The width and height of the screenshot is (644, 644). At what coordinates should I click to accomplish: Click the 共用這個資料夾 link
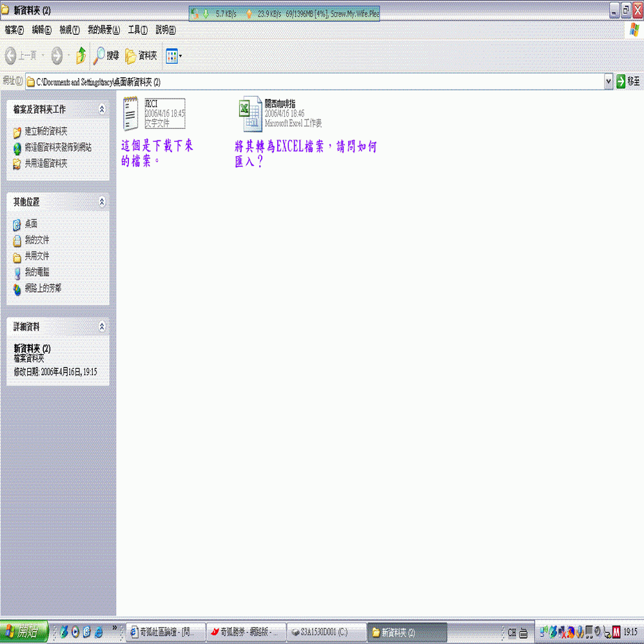coord(46,164)
